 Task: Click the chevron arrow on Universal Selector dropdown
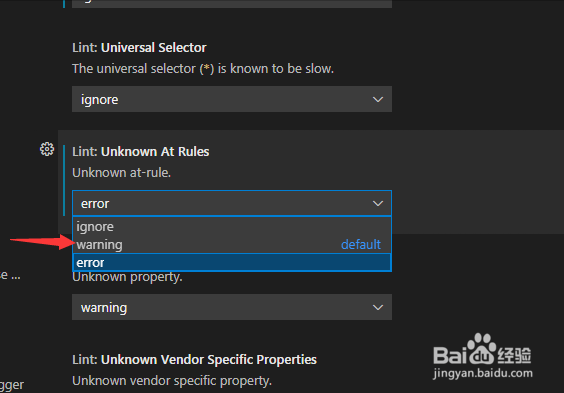pos(378,99)
